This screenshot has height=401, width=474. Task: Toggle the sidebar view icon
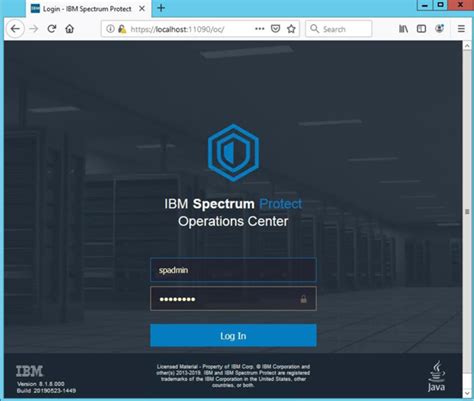point(421,29)
